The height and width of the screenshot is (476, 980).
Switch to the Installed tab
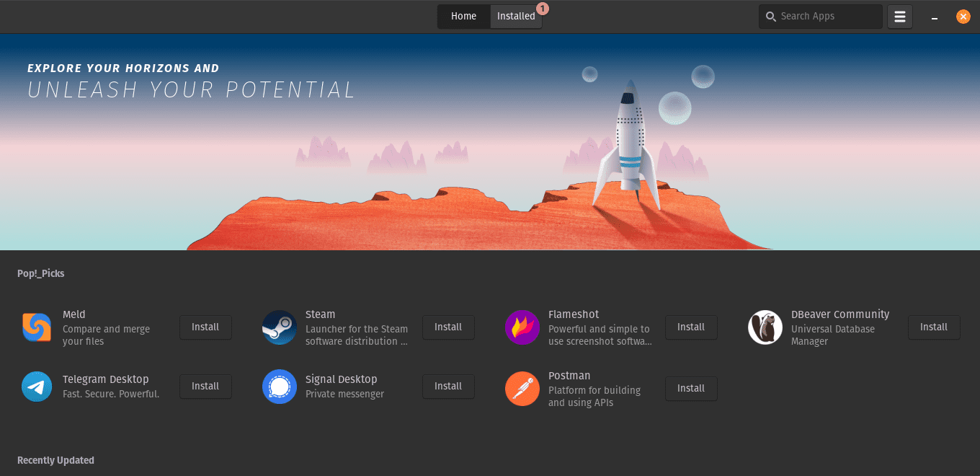(x=516, y=16)
